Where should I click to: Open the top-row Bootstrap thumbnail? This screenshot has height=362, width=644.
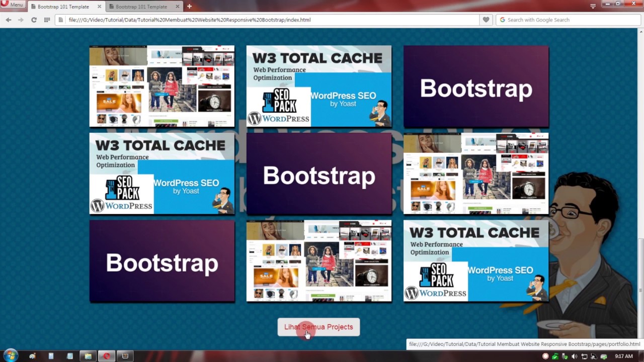tap(476, 86)
